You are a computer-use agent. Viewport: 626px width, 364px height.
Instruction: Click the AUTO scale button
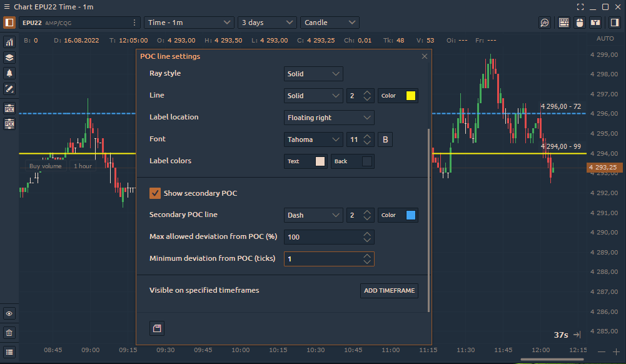(605, 39)
